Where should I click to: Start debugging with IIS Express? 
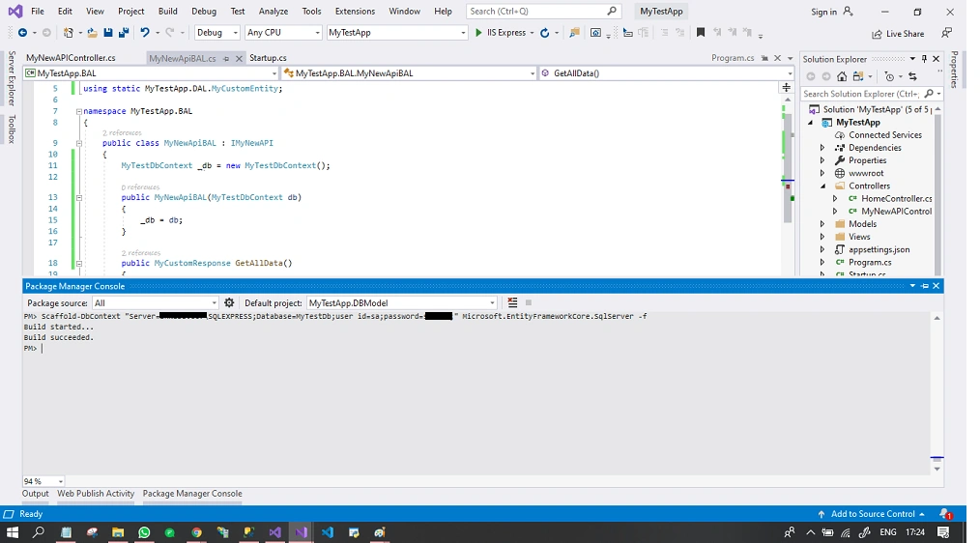click(x=500, y=33)
